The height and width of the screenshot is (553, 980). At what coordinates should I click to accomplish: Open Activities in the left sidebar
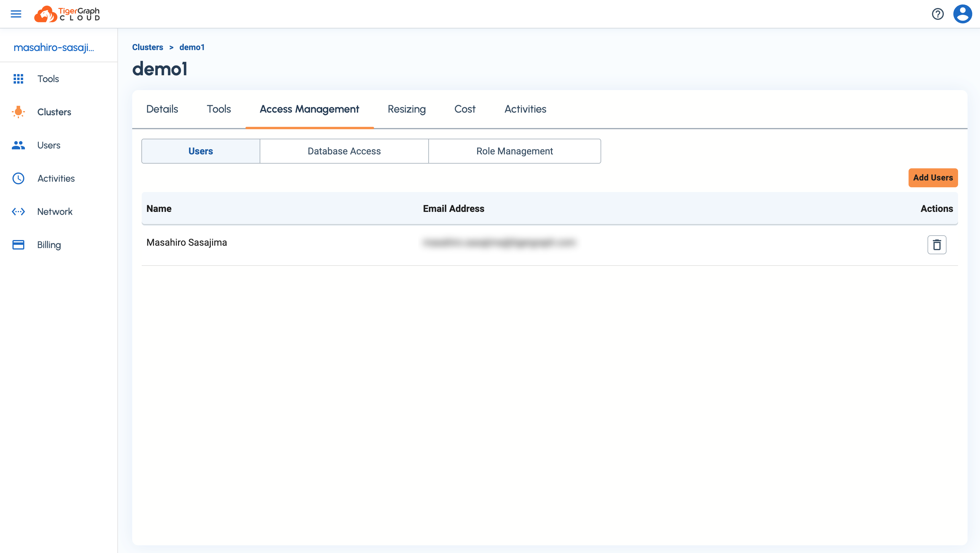pyautogui.click(x=56, y=178)
